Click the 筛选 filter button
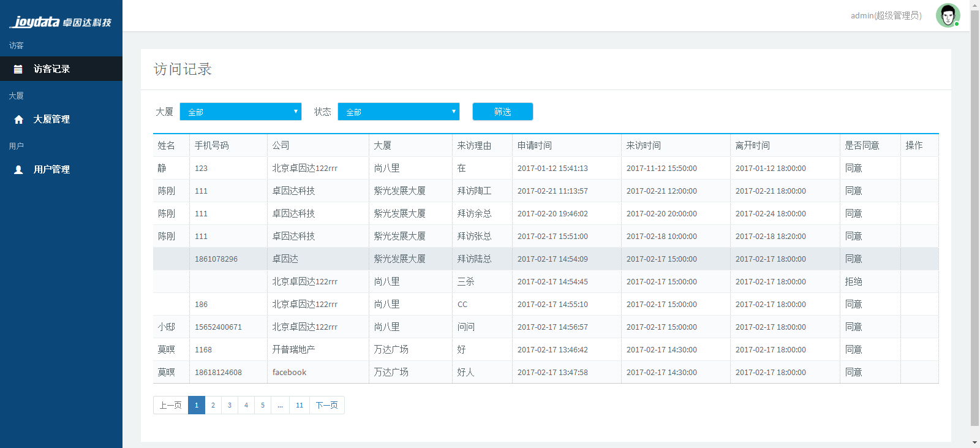 coord(503,112)
